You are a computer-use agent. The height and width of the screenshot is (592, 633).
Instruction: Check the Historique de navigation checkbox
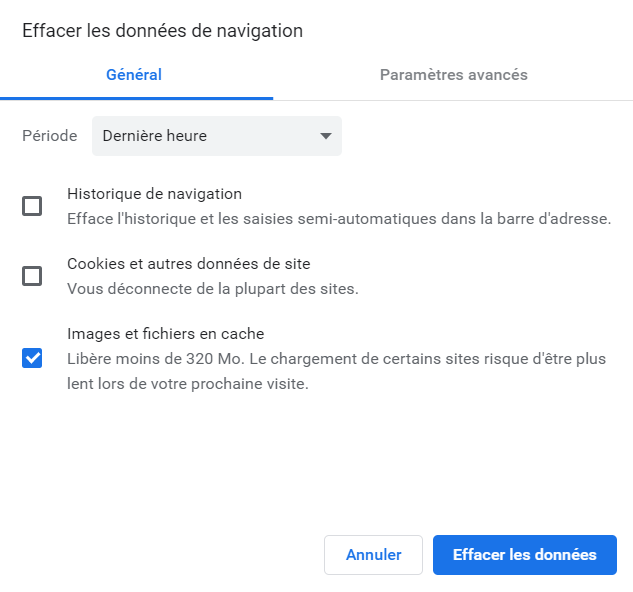tap(32, 207)
